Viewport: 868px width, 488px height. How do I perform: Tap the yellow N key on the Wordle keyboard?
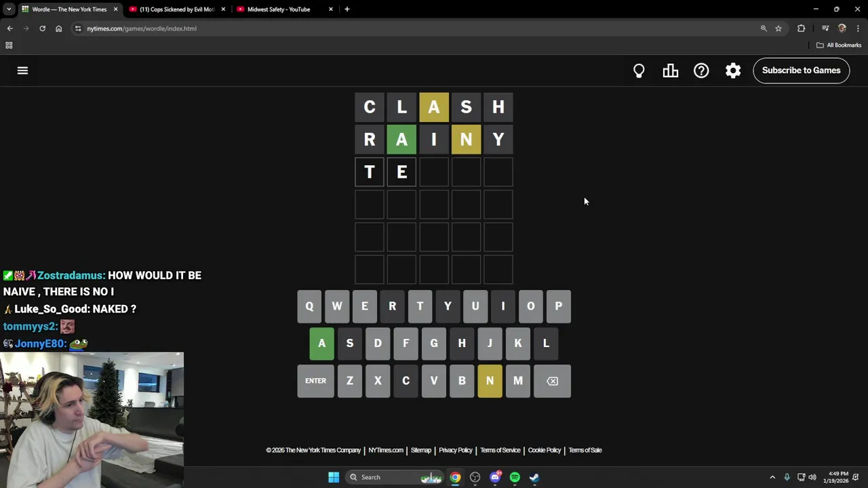[490, 381]
